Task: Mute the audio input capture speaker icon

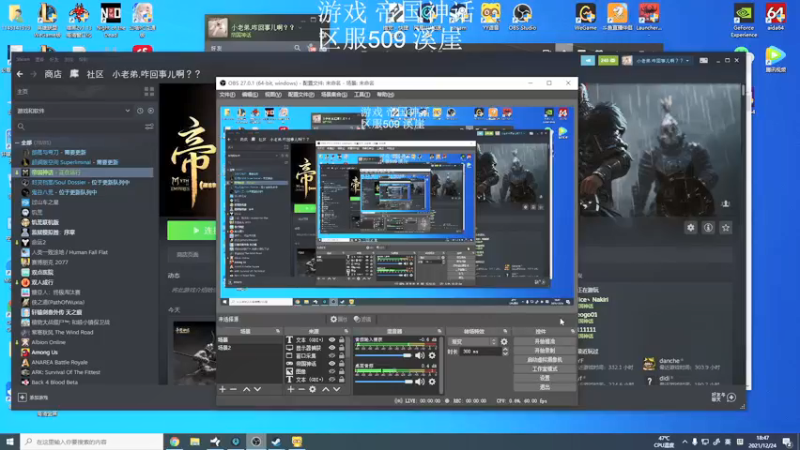Action: (x=419, y=355)
